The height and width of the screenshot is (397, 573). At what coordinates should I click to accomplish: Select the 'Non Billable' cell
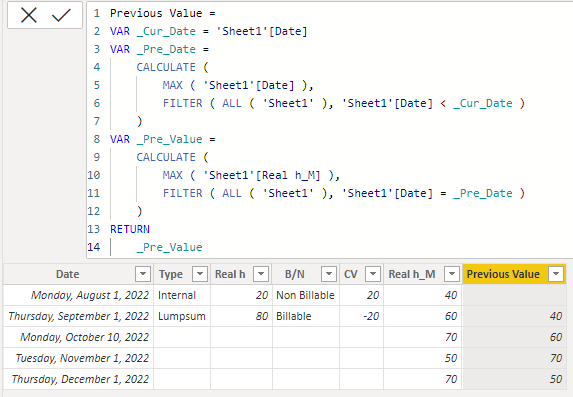306,295
